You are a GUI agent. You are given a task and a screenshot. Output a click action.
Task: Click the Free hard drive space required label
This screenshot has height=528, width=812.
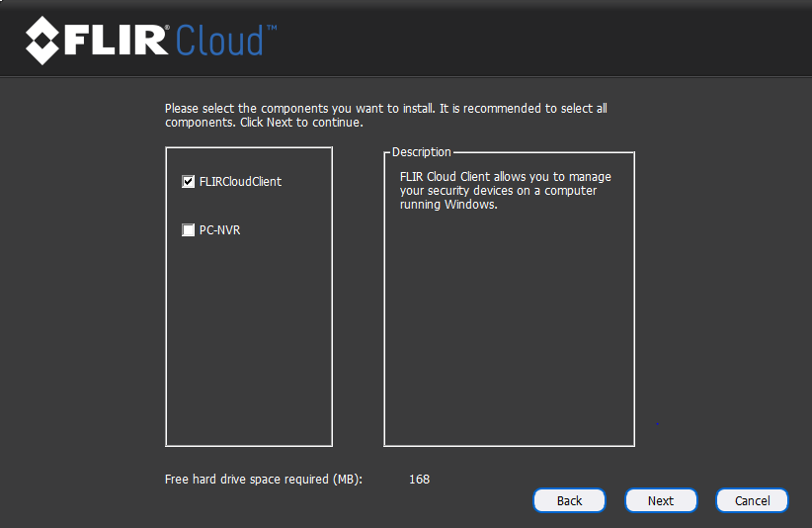[264, 480]
